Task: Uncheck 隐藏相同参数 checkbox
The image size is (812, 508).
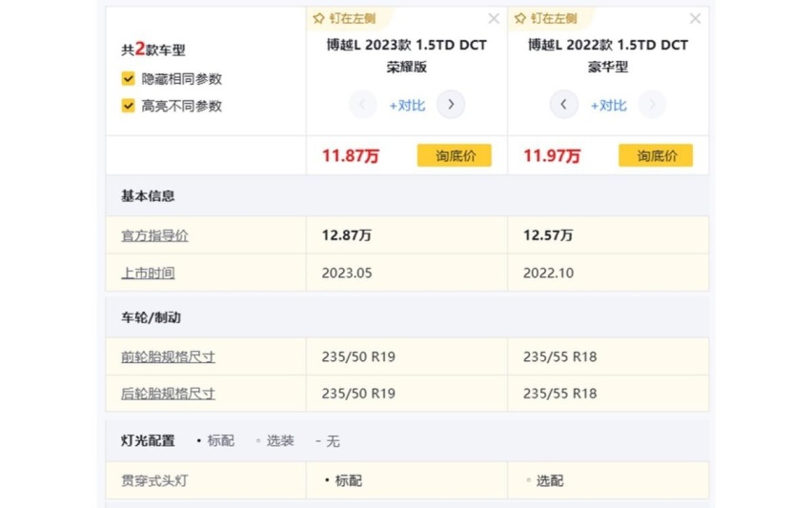Action: [x=128, y=78]
